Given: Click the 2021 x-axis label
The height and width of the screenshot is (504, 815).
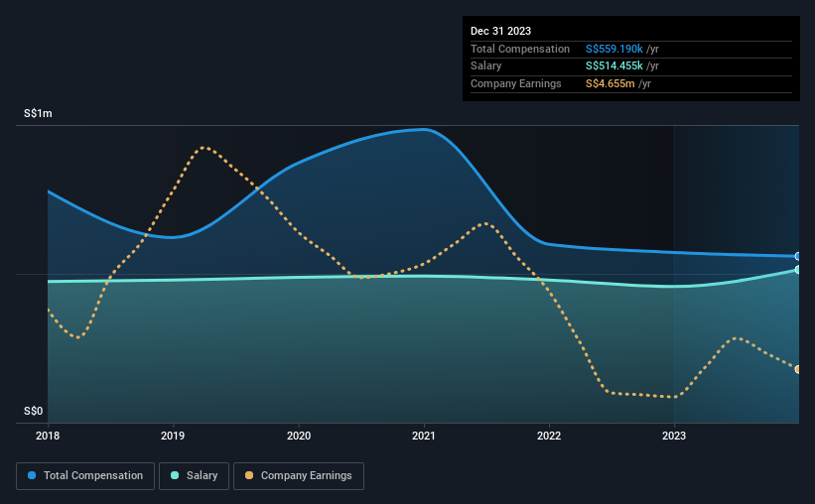Looking at the screenshot, I should [x=424, y=436].
